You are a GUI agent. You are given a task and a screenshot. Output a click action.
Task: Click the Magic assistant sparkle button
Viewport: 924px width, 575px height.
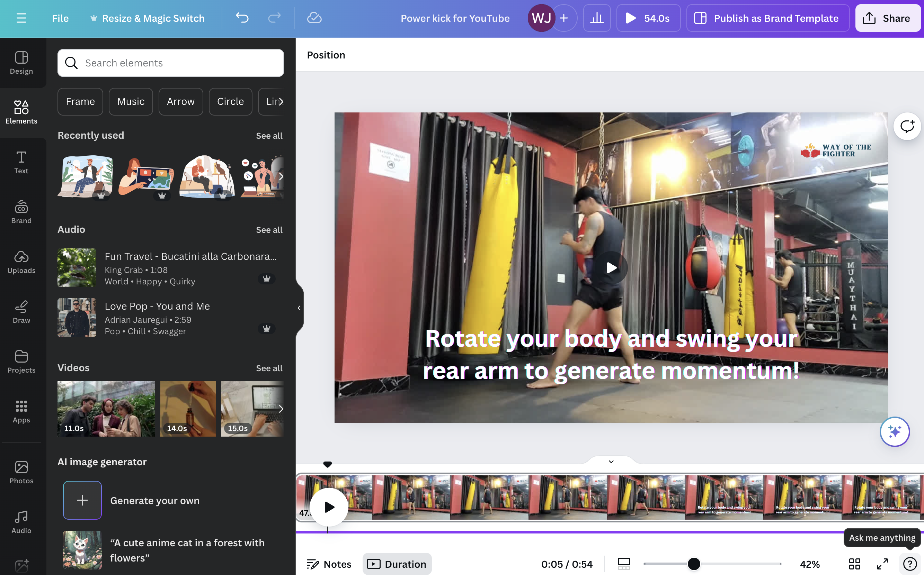894,432
